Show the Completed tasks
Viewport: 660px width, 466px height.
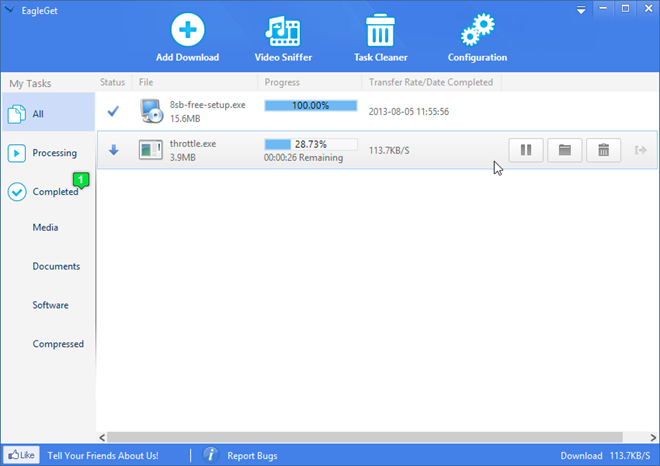(x=47, y=191)
